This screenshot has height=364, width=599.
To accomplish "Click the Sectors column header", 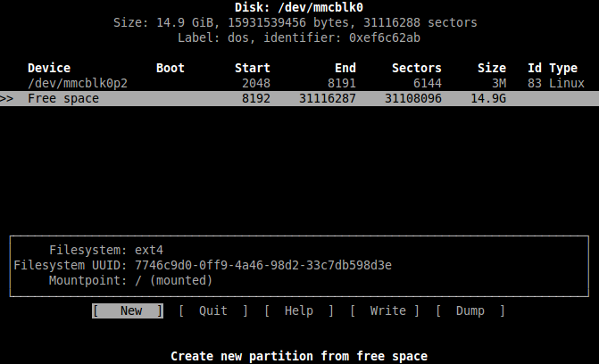I will (417, 68).
